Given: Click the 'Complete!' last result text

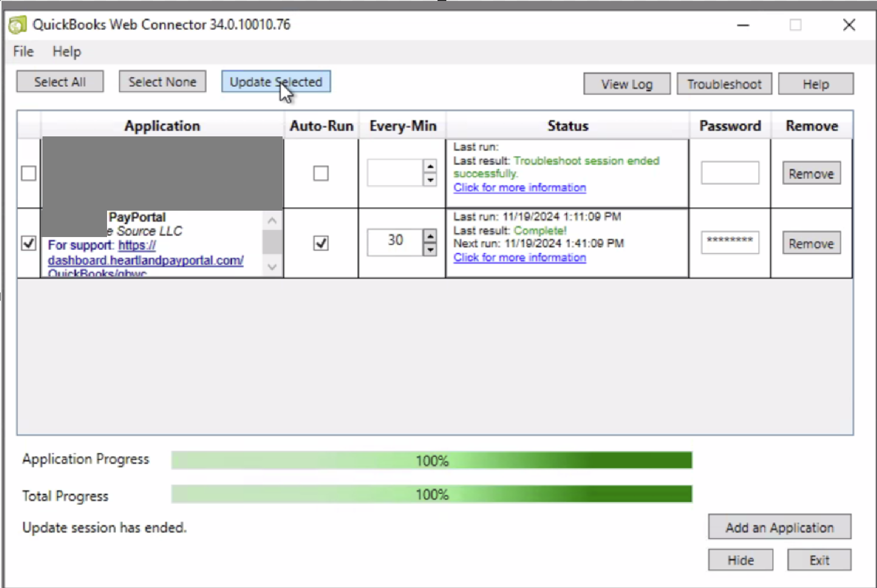Looking at the screenshot, I should pyautogui.click(x=540, y=231).
